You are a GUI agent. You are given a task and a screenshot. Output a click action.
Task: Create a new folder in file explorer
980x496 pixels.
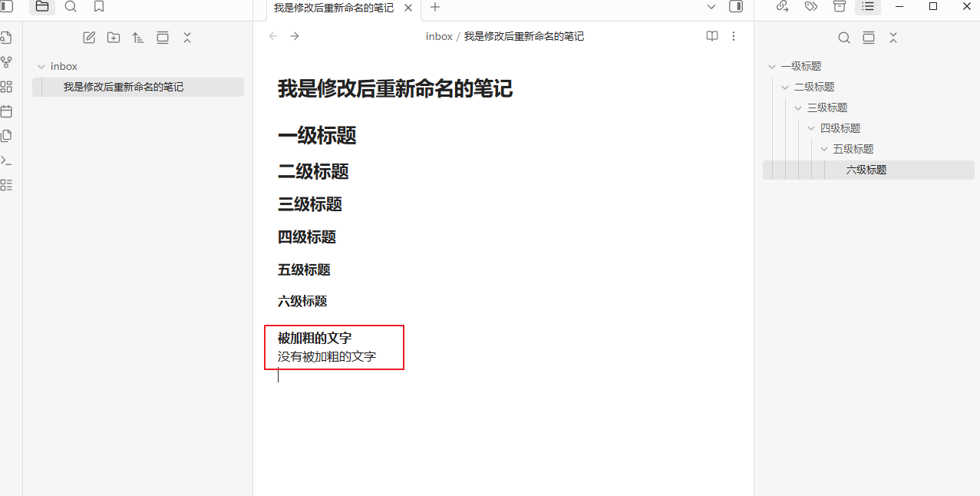pos(114,38)
